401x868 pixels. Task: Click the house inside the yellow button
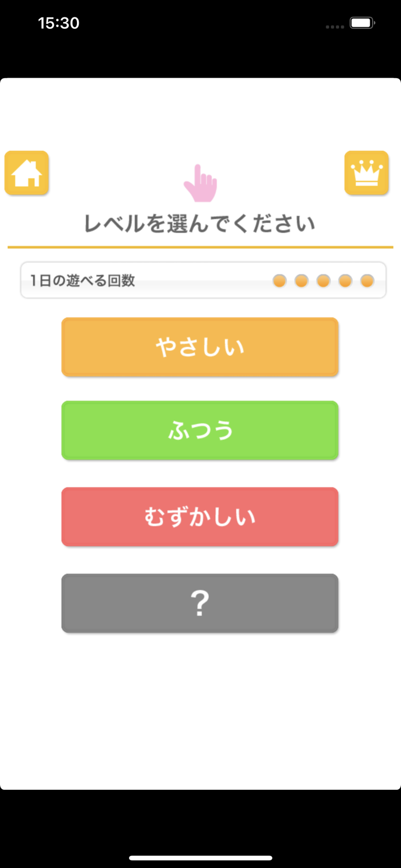(x=27, y=173)
